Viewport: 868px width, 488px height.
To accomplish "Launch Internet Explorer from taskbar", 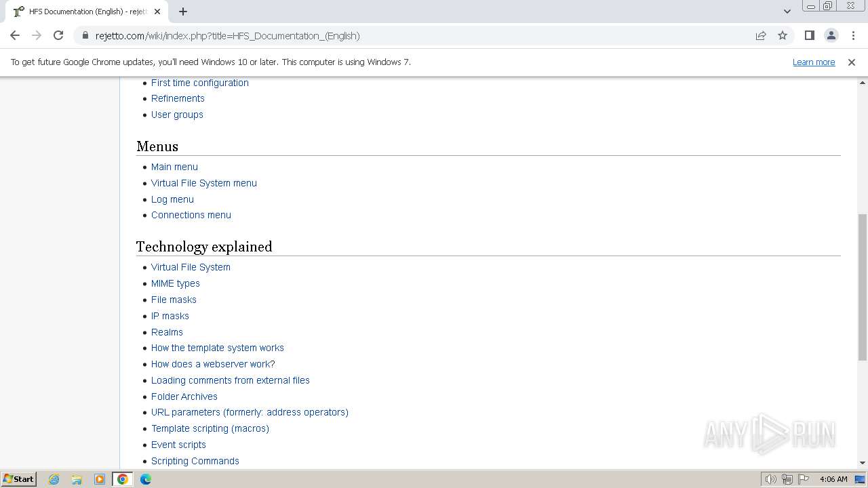I will tap(54, 479).
